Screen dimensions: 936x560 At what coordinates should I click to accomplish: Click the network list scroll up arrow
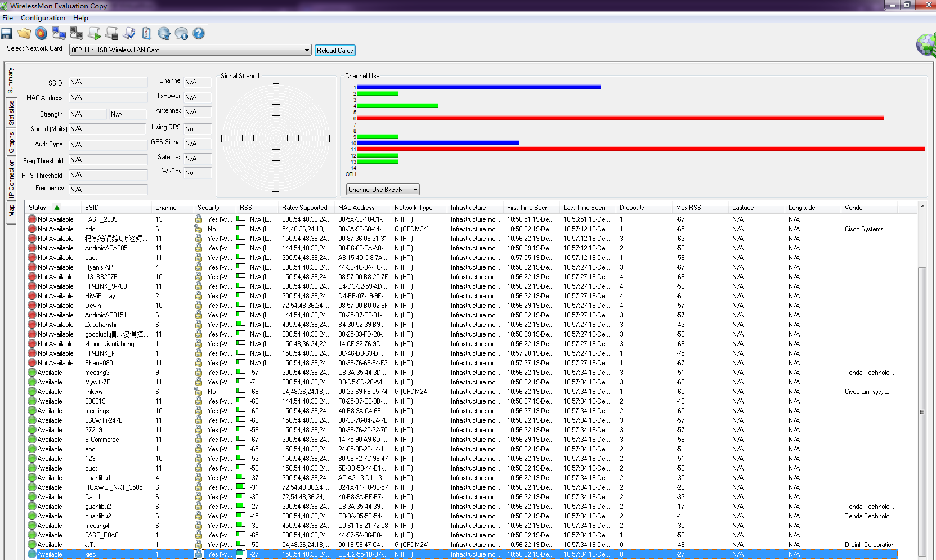point(922,207)
